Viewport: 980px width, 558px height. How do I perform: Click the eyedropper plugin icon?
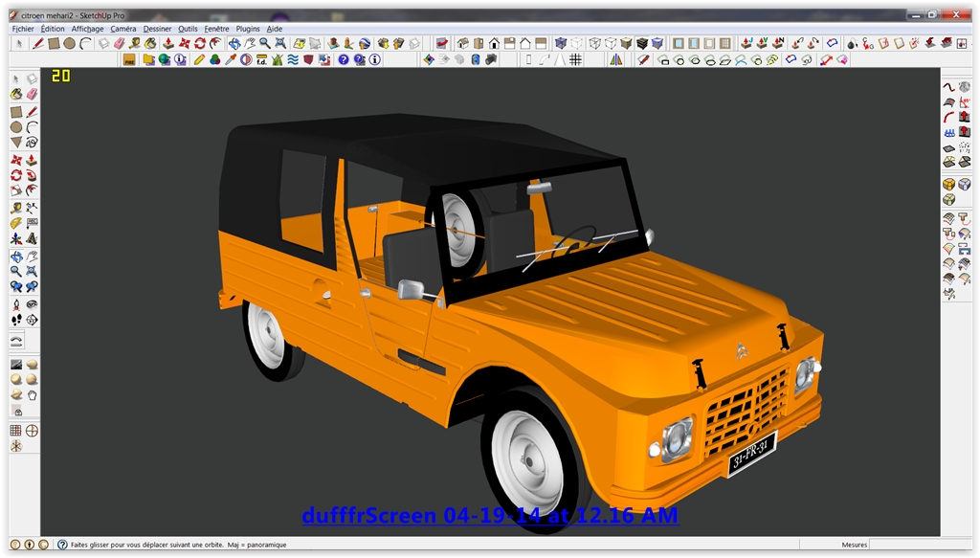(231, 59)
